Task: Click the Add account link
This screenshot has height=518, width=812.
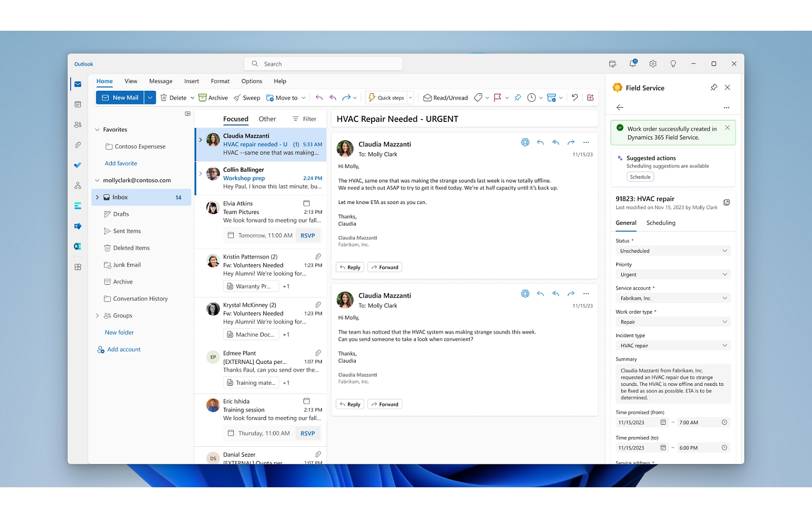Action: [x=119, y=350]
